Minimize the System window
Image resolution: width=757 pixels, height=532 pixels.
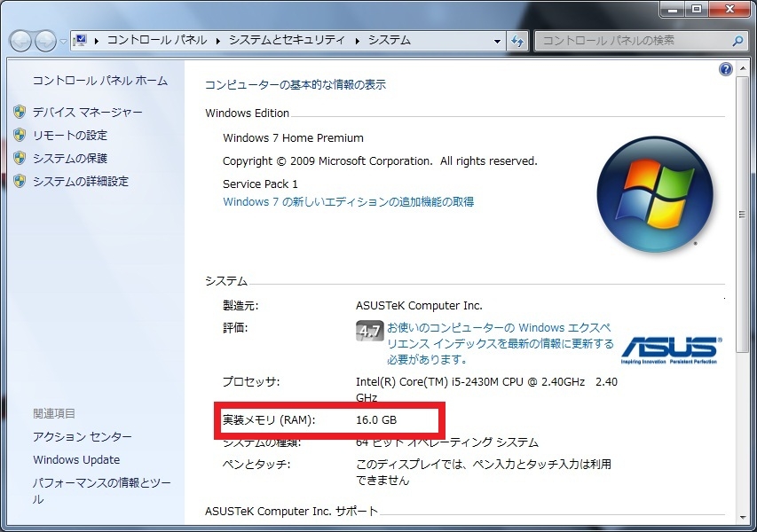(673, 9)
